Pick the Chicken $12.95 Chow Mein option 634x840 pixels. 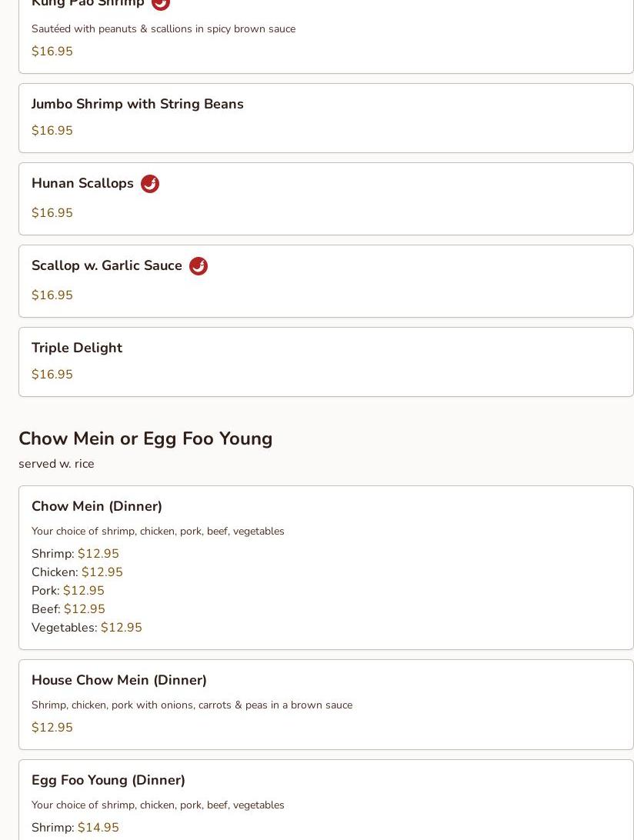pyautogui.click(x=77, y=572)
